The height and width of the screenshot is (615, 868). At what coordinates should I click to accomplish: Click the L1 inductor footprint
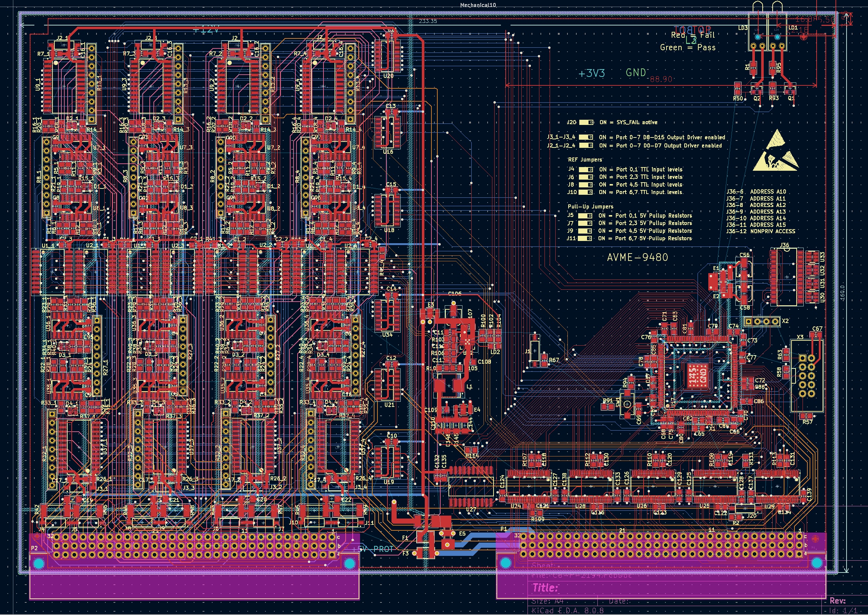(x=448, y=386)
